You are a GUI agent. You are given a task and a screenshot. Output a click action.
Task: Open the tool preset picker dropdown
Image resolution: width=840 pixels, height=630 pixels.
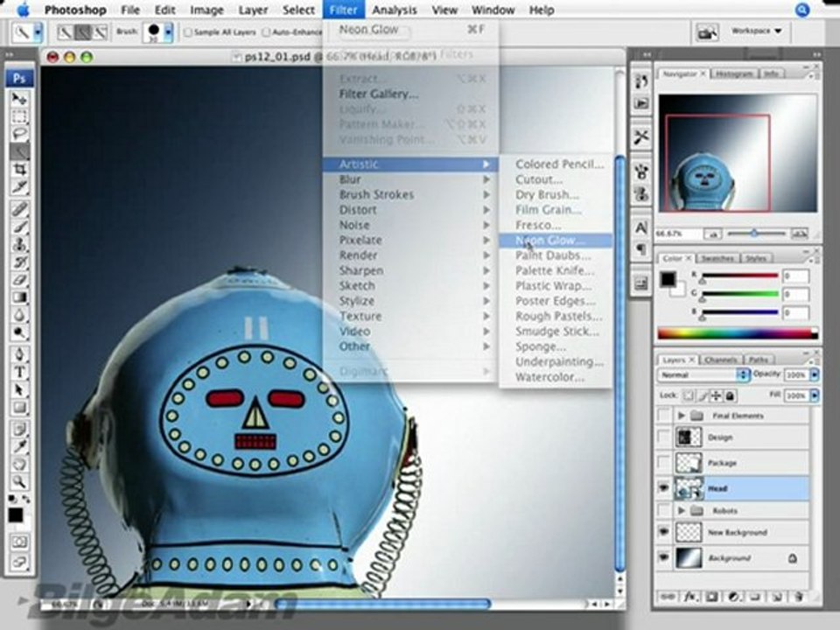pyautogui.click(x=38, y=32)
